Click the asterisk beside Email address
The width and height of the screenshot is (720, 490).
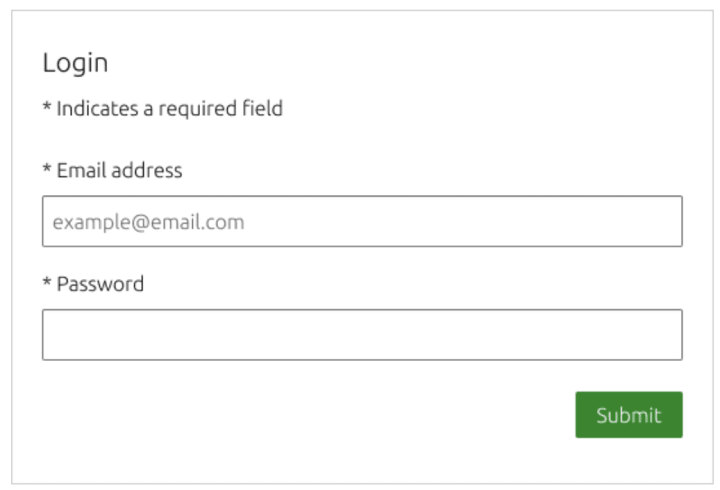[47, 169]
